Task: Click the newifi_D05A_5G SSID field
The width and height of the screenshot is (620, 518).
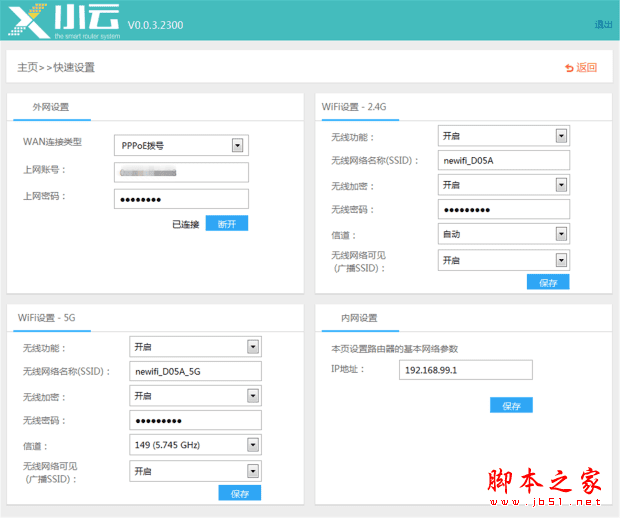Action: click(195, 371)
